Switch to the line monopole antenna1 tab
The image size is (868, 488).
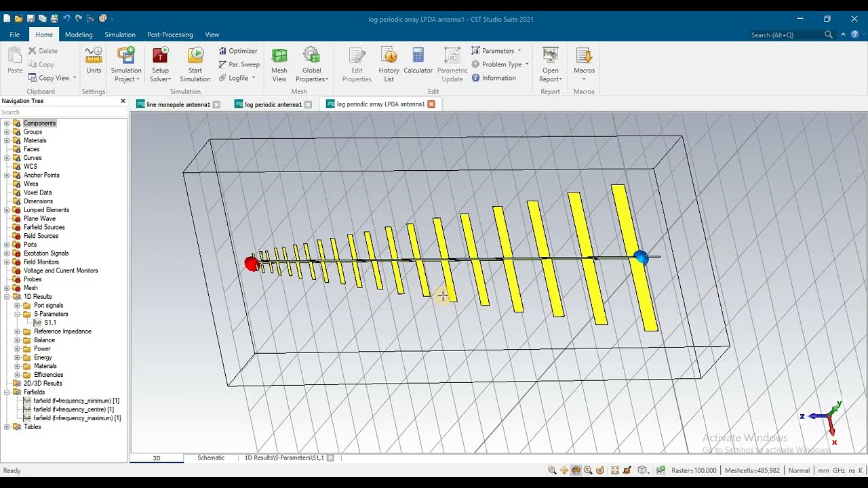(x=178, y=104)
